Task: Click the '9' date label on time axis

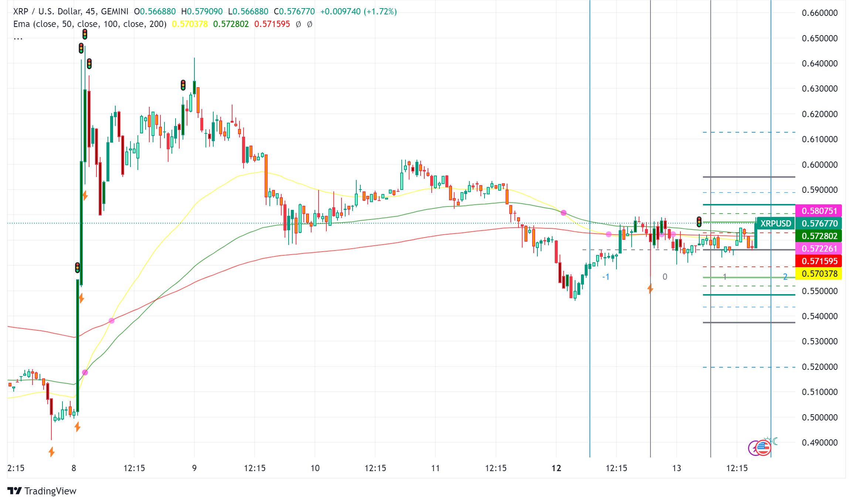Action: (194, 468)
